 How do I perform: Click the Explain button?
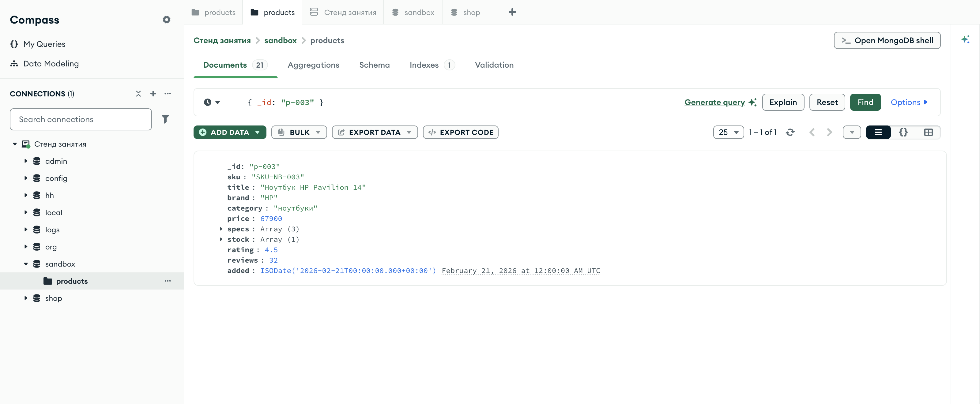click(783, 102)
